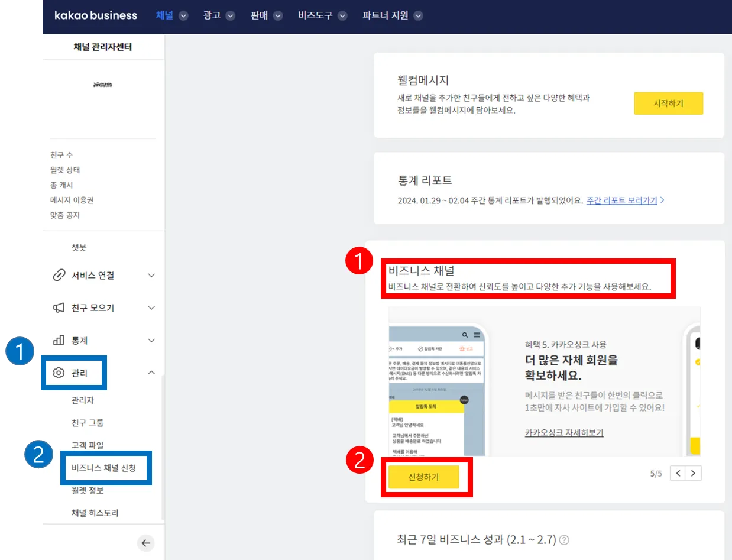
Task: Click 월렛 상태 in sidebar
Action: click(x=65, y=170)
